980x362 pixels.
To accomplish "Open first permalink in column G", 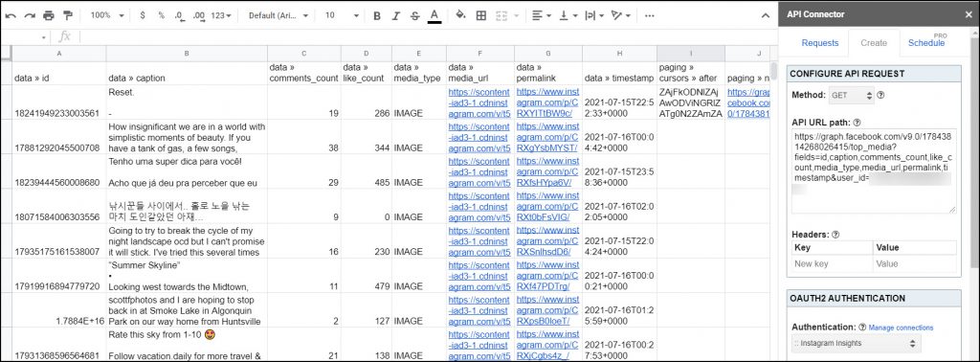I will (548, 102).
